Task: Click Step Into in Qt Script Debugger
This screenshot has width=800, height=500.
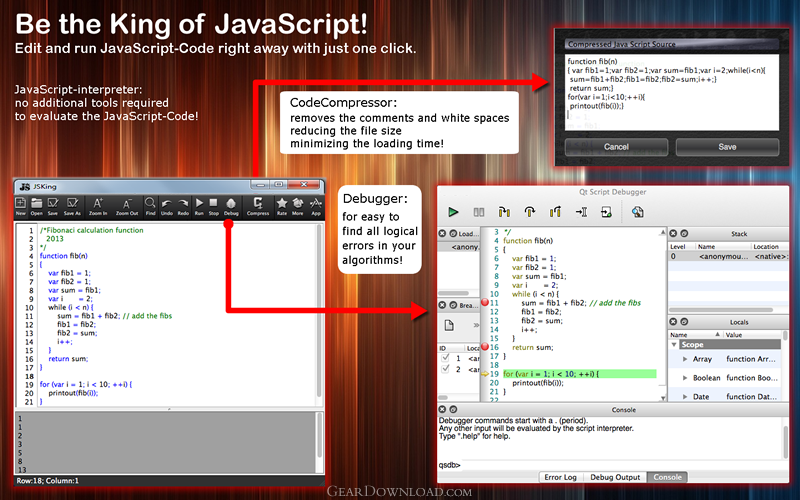Action: [x=504, y=212]
